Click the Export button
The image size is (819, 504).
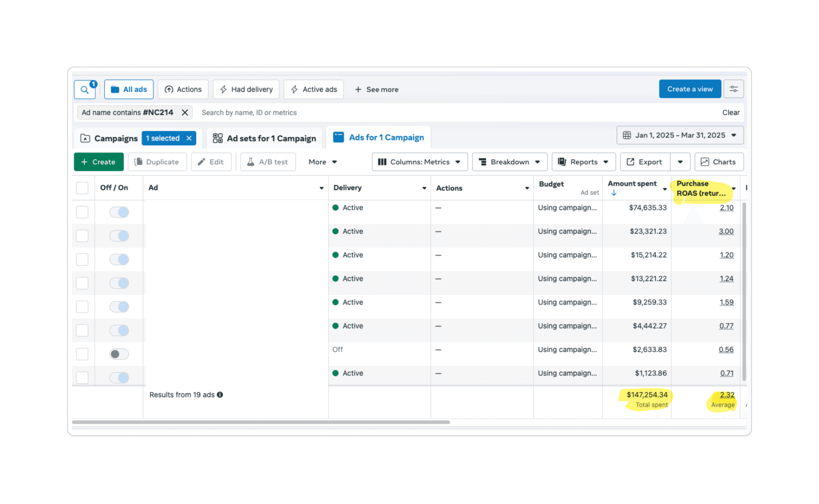(x=645, y=162)
